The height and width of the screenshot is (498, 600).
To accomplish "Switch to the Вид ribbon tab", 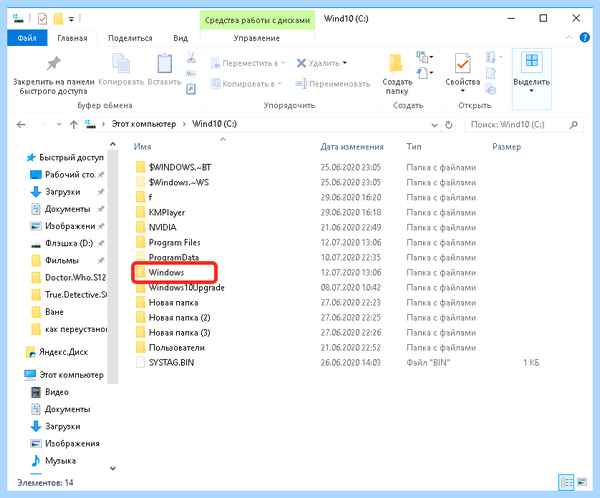I will 180,38.
